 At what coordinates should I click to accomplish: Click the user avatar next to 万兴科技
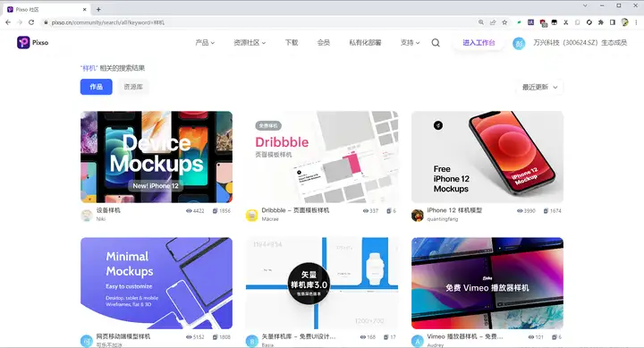[x=519, y=43]
